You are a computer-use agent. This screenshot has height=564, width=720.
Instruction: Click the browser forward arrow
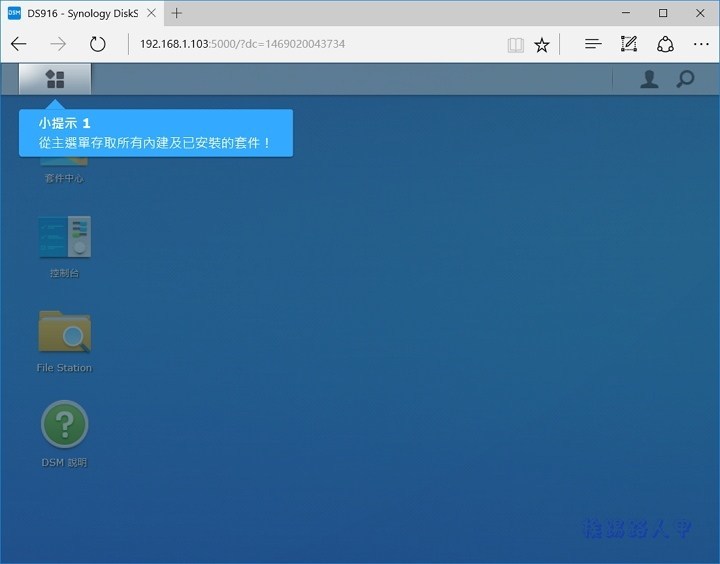point(58,44)
